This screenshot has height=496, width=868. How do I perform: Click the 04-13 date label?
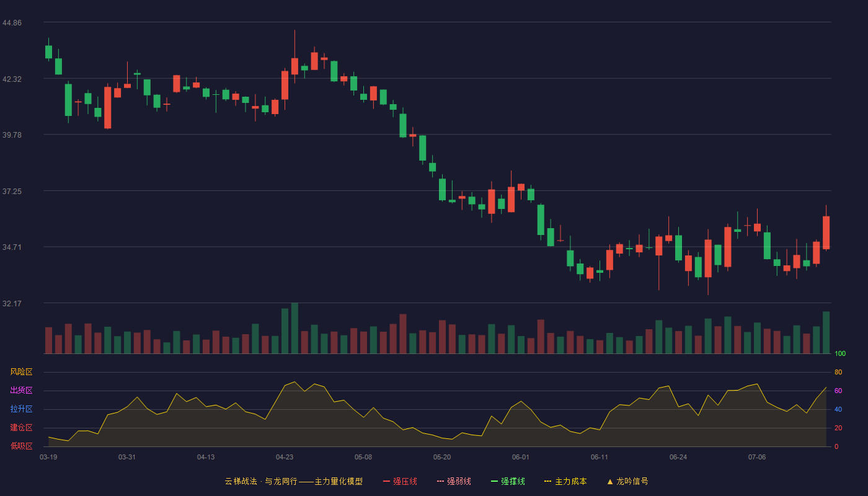206,457
